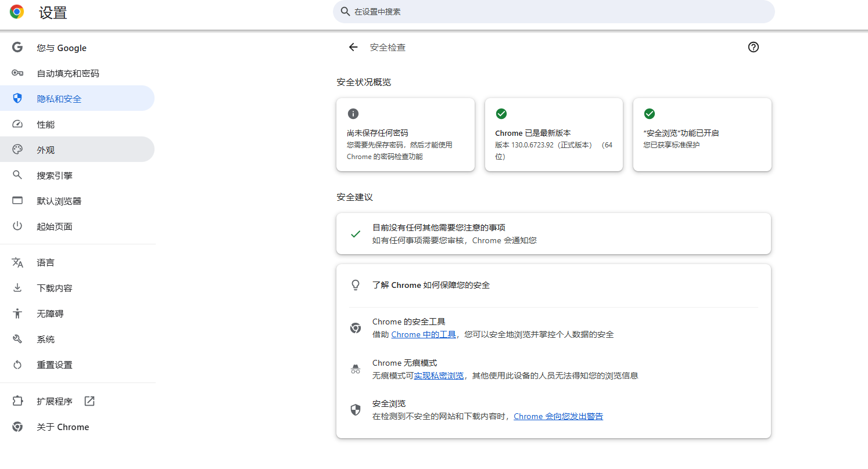Viewport: 868px width, 469px height.
Task: Click the green check on Chrome version card
Action: 501,114
